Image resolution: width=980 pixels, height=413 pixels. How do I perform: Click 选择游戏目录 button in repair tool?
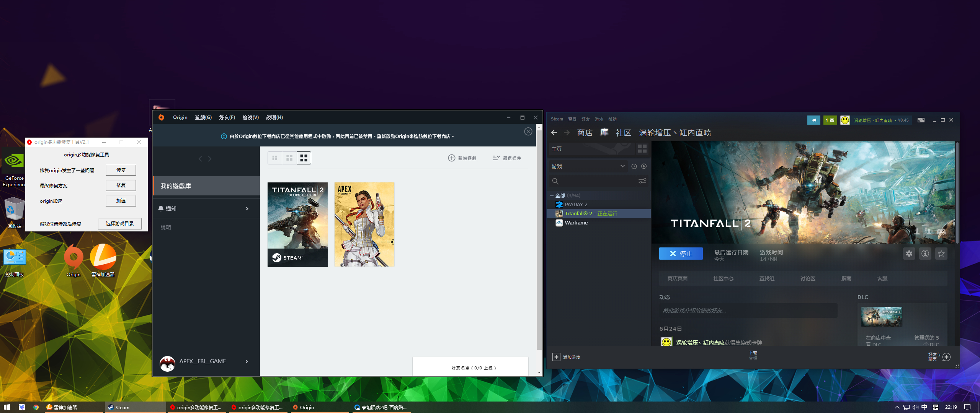120,223
